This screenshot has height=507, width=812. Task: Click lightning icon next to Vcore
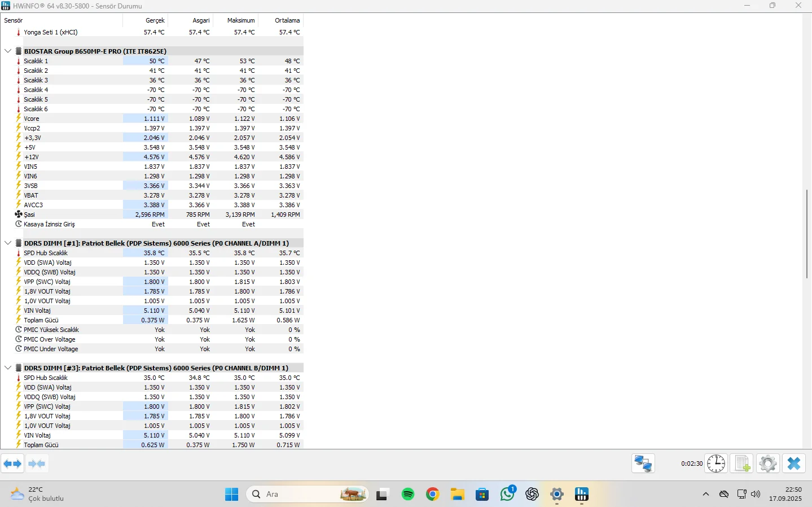[19, 119]
